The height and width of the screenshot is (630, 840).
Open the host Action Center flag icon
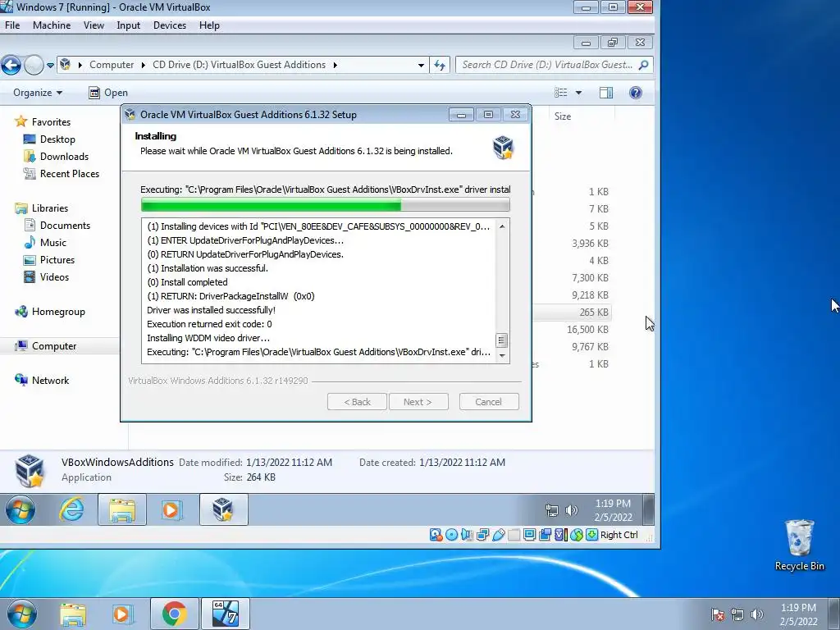pyautogui.click(x=718, y=614)
